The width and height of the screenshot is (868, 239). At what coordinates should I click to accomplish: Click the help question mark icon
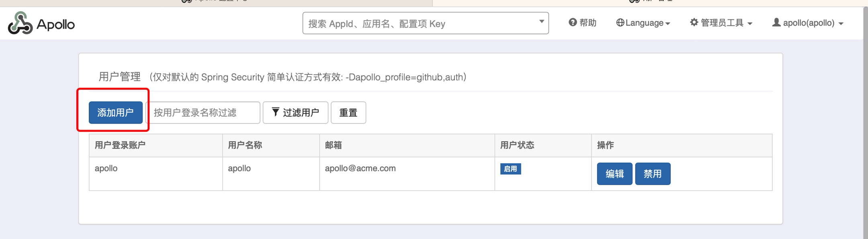tap(573, 23)
